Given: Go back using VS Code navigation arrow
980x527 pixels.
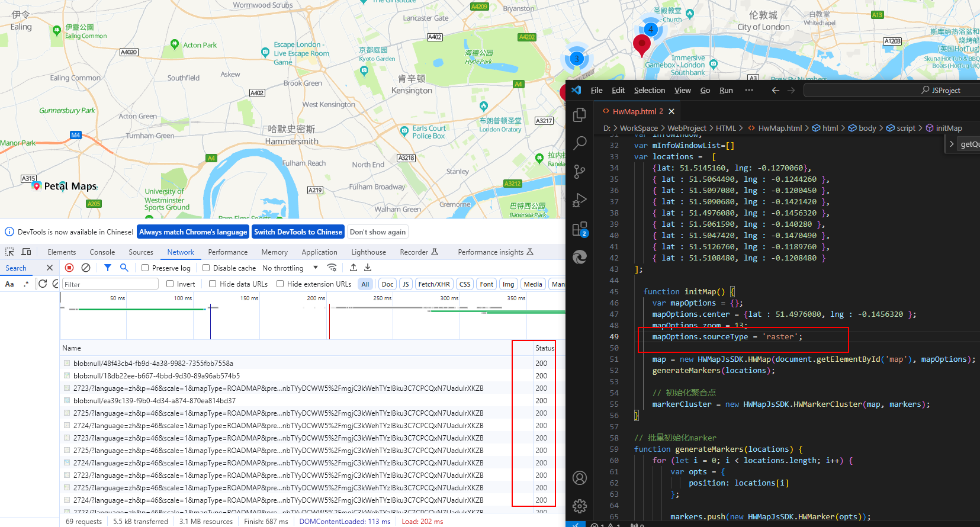Looking at the screenshot, I should pos(775,90).
